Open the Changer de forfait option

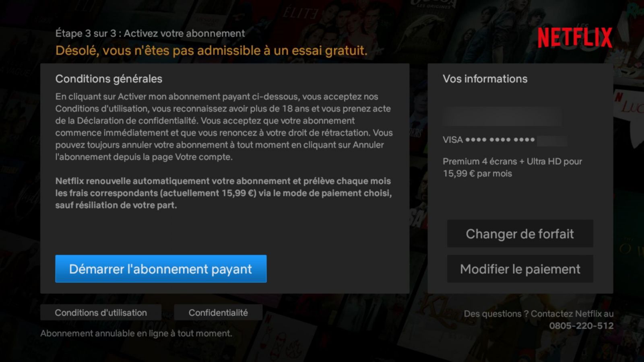[520, 234]
